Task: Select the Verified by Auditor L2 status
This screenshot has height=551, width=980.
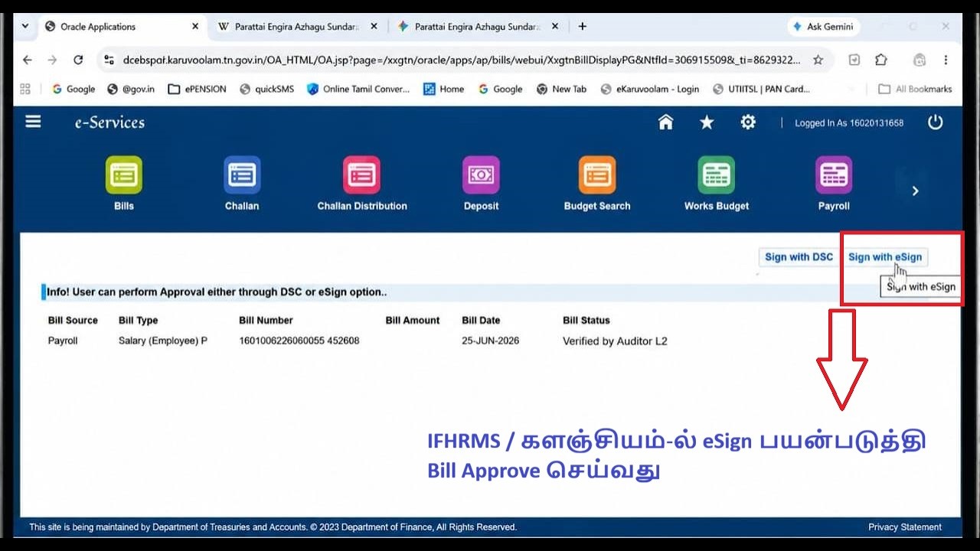Action: [615, 341]
